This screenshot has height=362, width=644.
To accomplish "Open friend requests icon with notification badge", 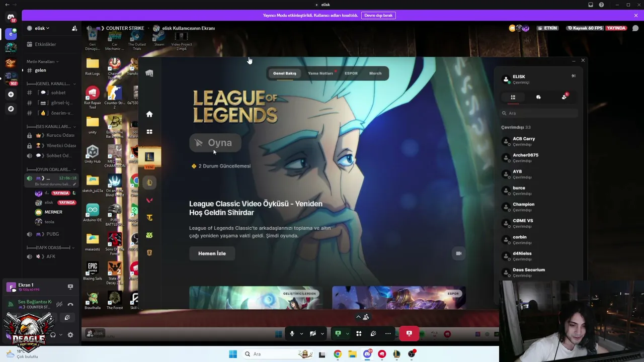I will [x=564, y=97].
